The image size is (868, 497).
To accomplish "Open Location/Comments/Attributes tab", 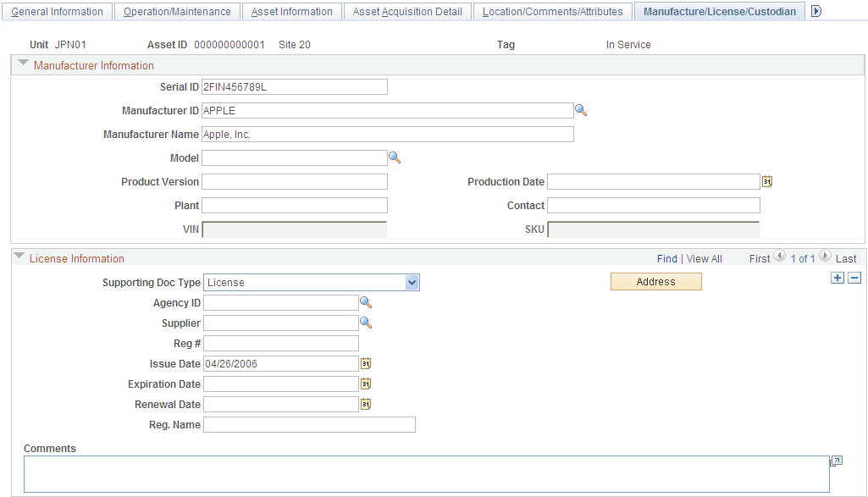I will coord(552,12).
